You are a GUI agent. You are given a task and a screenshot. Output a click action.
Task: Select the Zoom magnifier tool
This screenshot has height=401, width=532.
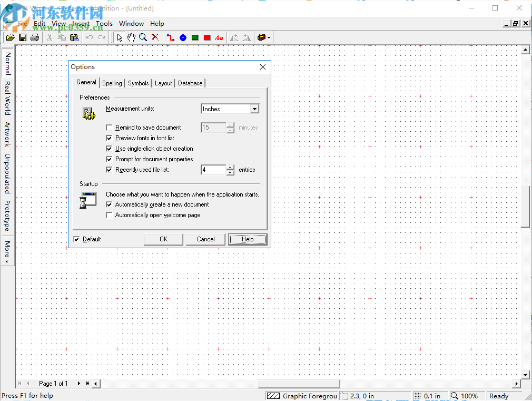(x=143, y=37)
